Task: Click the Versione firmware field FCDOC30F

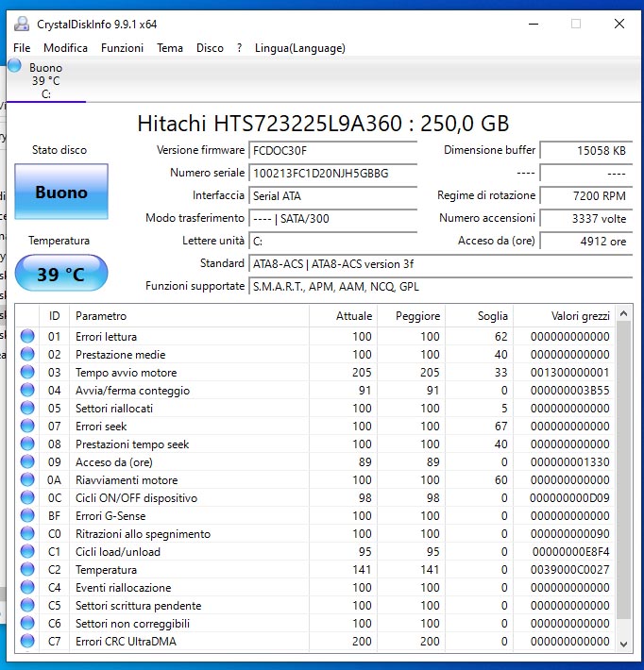Action: pos(332,150)
